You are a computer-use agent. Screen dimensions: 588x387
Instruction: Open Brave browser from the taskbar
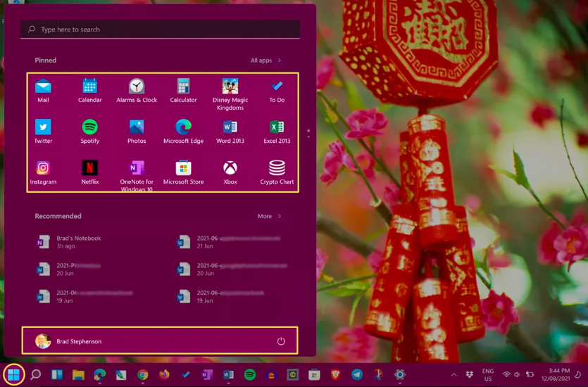[x=336, y=374]
